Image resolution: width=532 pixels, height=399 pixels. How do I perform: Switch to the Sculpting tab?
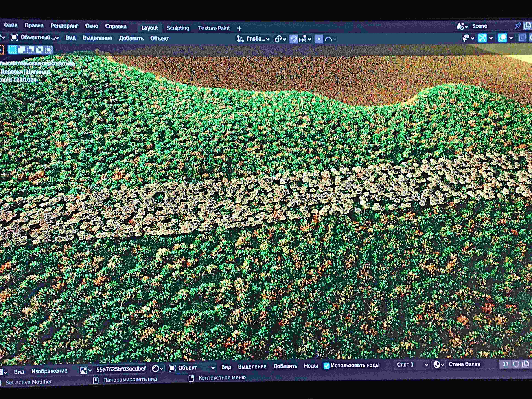tap(178, 28)
